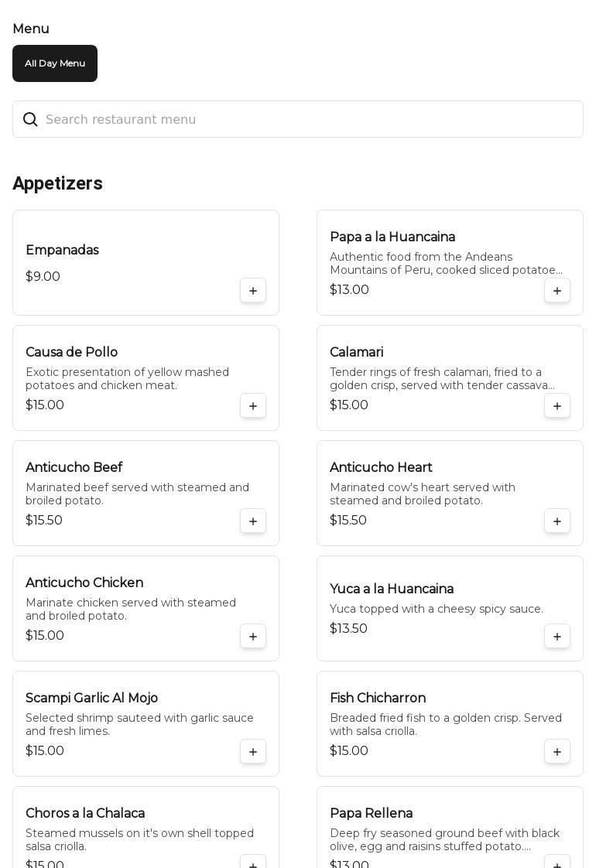This screenshot has width=596, height=868.
Task: Open Calamari item details
Action: pyautogui.click(x=356, y=352)
